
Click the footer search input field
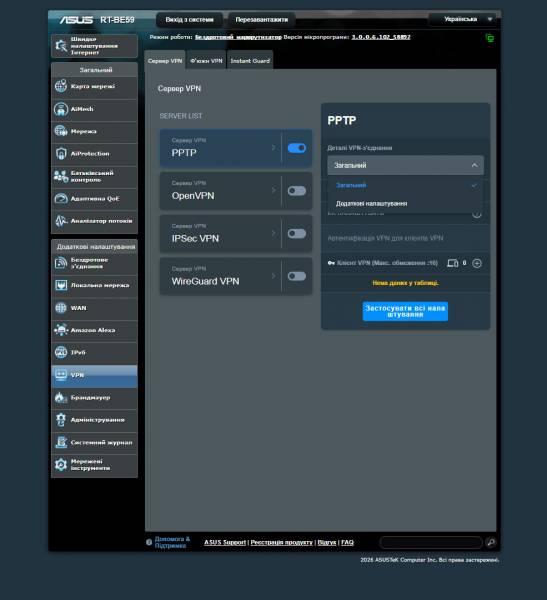pos(431,542)
